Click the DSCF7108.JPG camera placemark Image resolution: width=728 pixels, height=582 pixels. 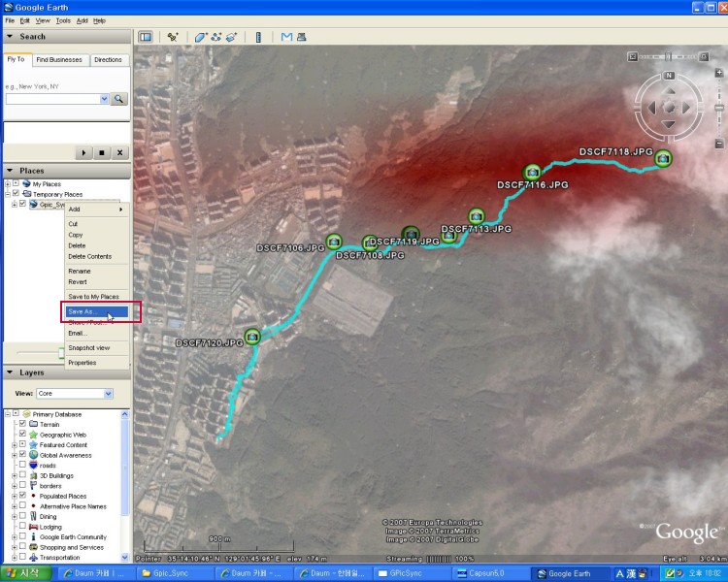coord(370,242)
